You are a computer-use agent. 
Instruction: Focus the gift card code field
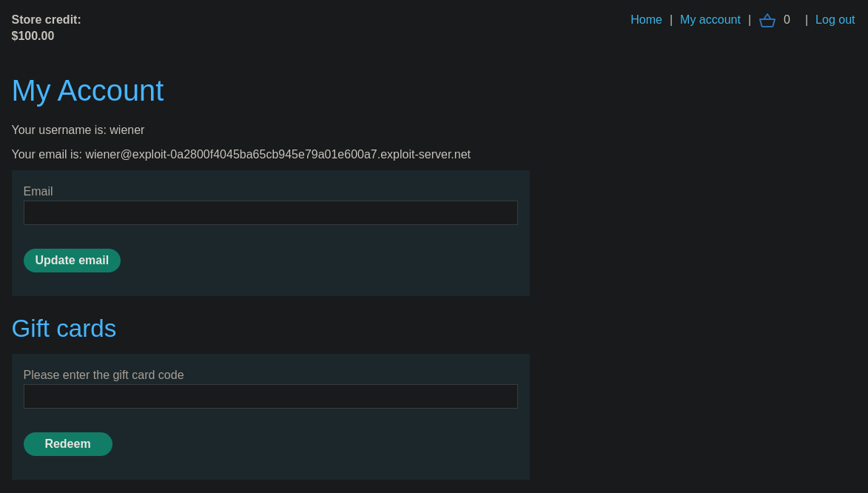(271, 397)
